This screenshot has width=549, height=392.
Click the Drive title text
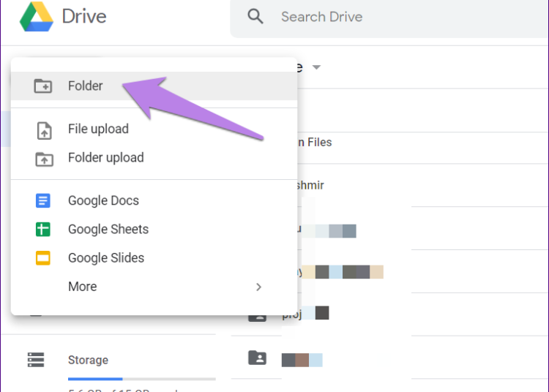pos(84,16)
